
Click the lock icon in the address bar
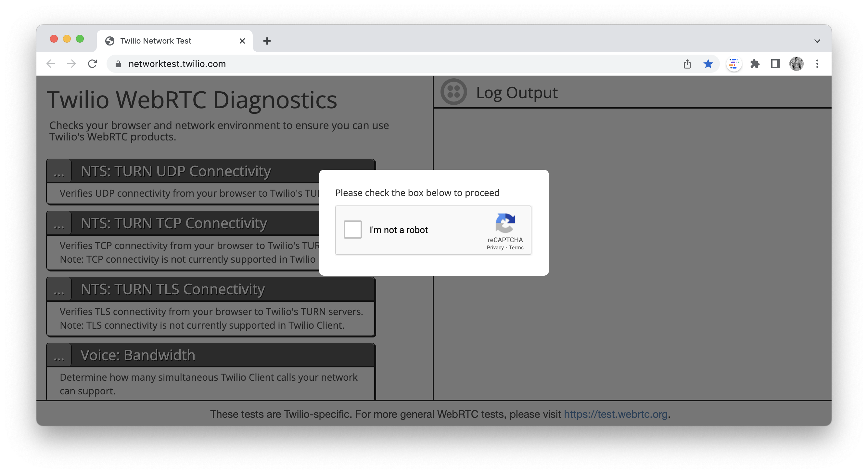point(117,64)
